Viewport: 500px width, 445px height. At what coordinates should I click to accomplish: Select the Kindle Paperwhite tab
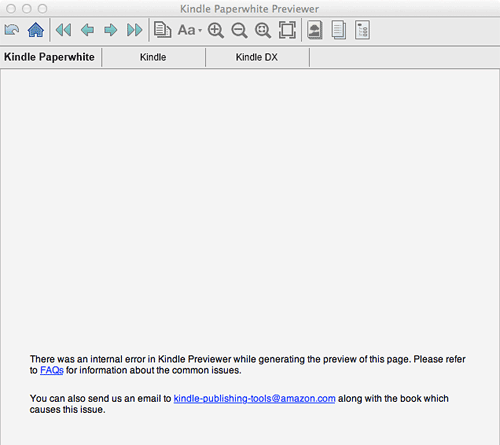(x=50, y=57)
